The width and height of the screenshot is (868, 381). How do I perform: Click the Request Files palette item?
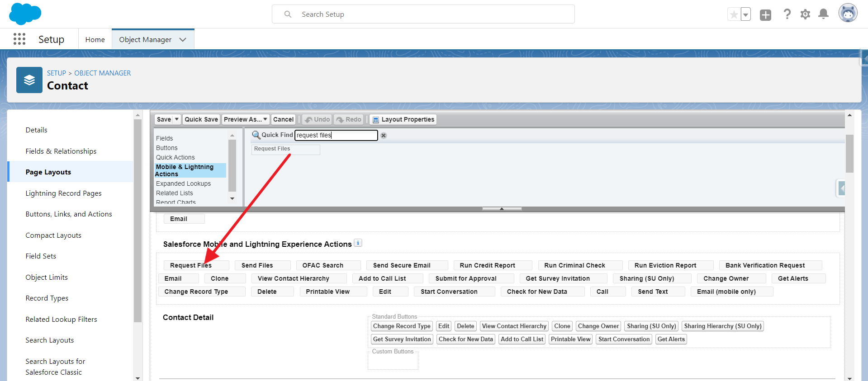coord(286,149)
